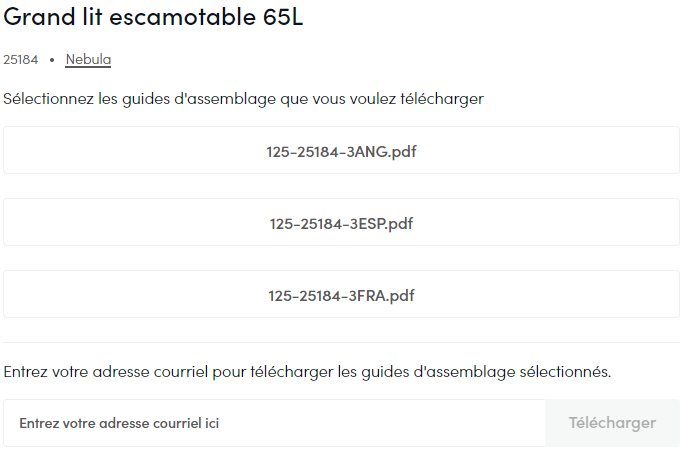694x462 pixels.
Task: Open the Nebula collection link
Action: pyautogui.click(x=88, y=60)
